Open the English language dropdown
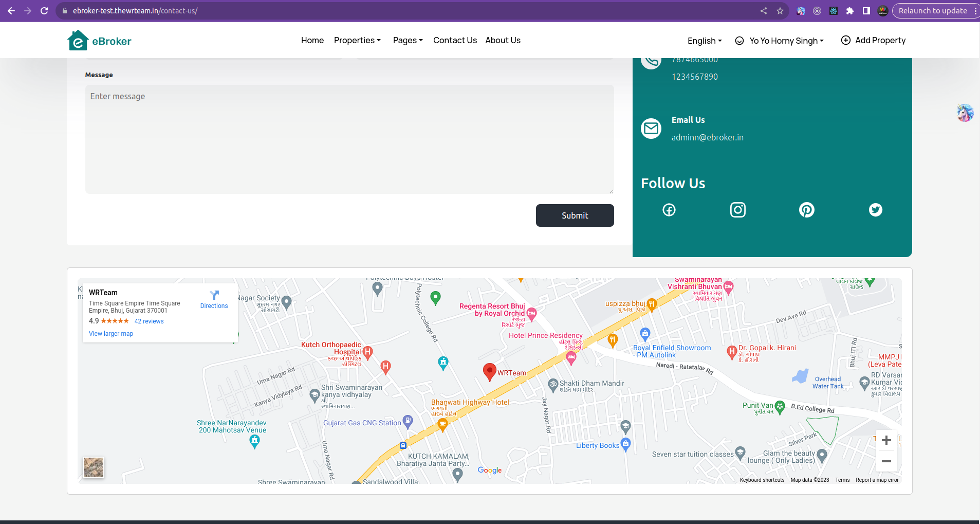The image size is (980, 524). point(705,41)
